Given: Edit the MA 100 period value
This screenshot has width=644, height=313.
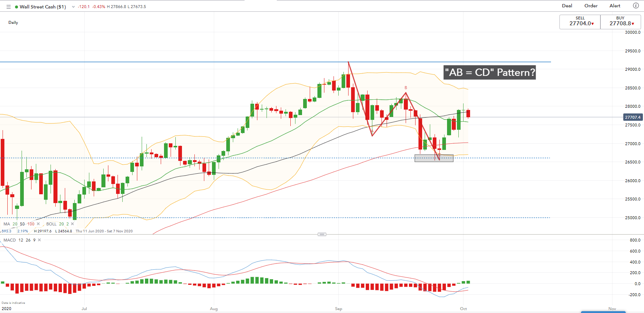Looking at the screenshot, I should click(x=31, y=224).
